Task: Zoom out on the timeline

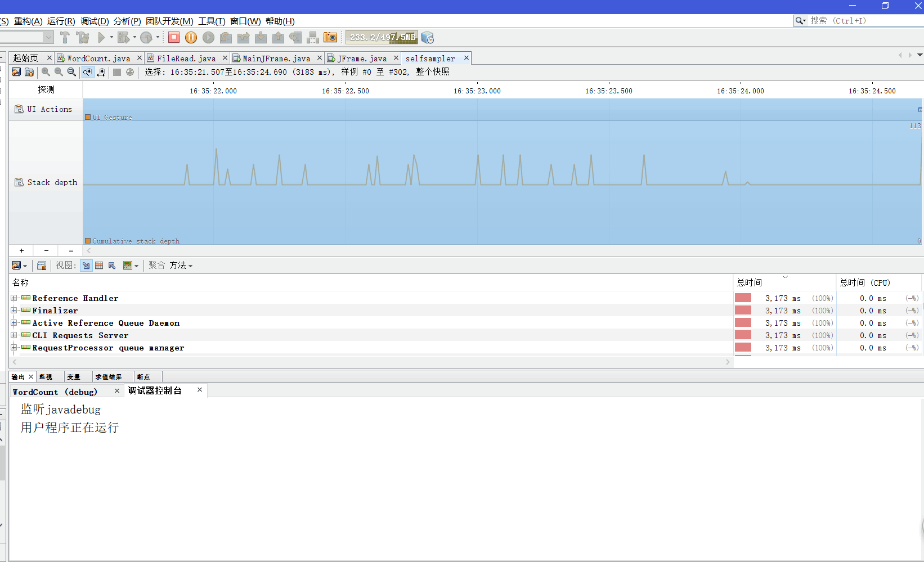Action: coord(59,72)
